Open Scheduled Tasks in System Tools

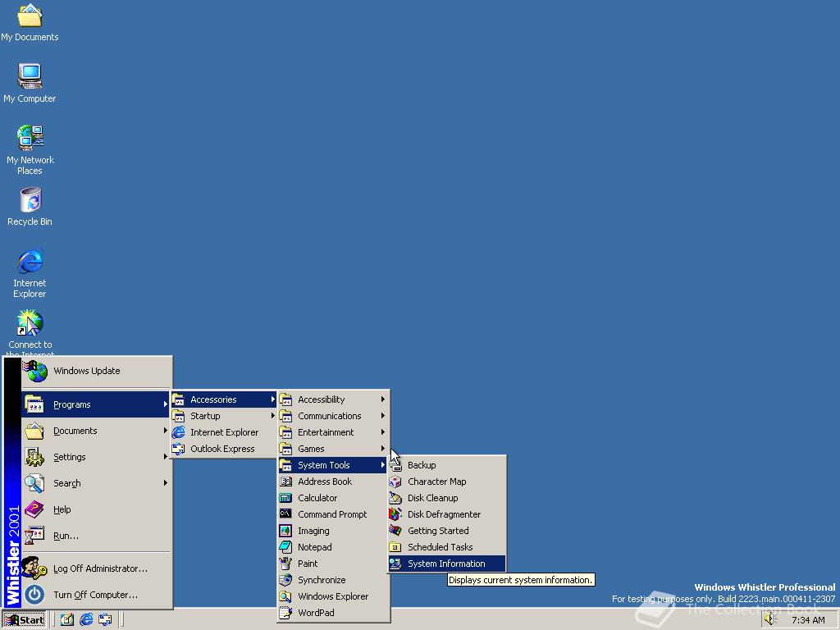coord(447,547)
